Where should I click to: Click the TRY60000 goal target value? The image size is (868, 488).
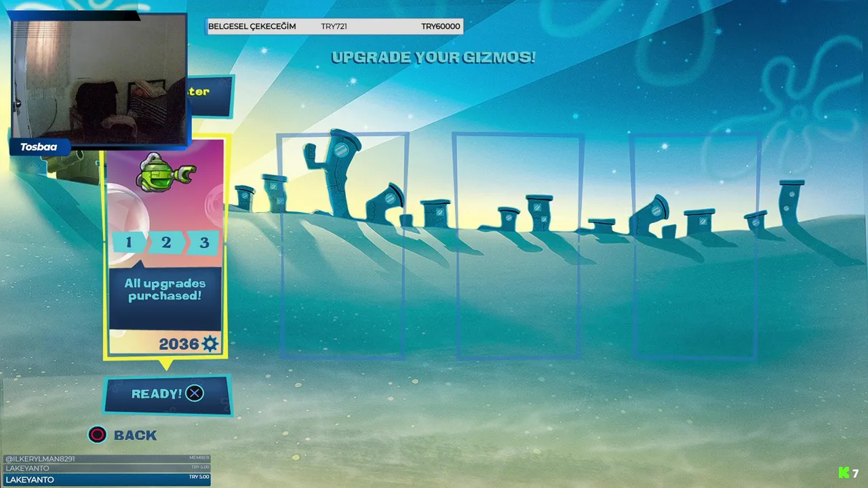tap(441, 26)
